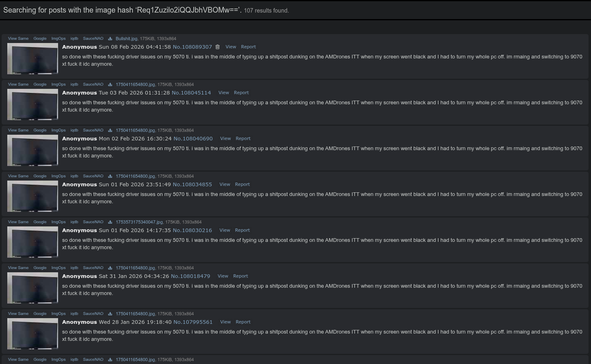Click timestamp 'Sat 31 Jan 2026 04:34:26'
The image size is (591, 364).
(134, 276)
